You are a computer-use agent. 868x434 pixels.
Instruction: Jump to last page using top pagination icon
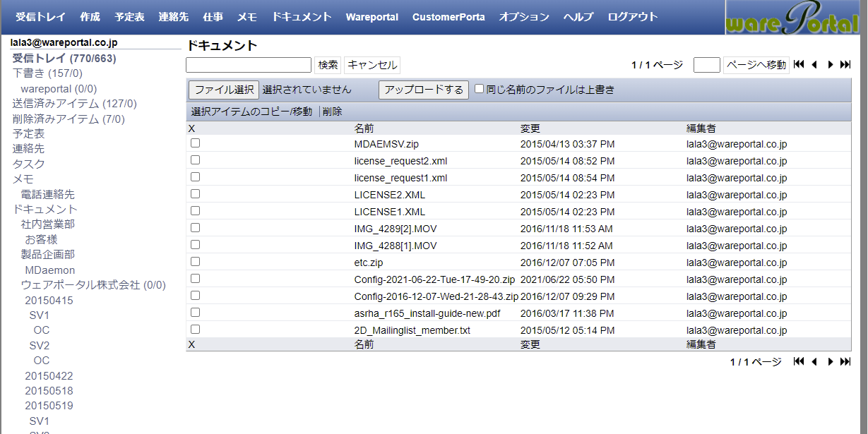[845, 65]
